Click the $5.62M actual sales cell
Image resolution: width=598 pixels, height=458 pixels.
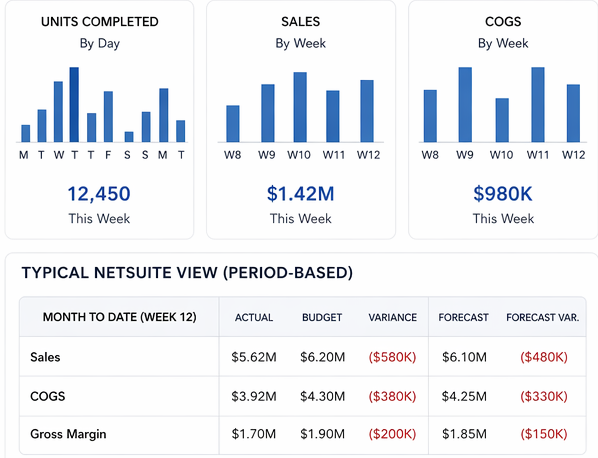coord(254,357)
